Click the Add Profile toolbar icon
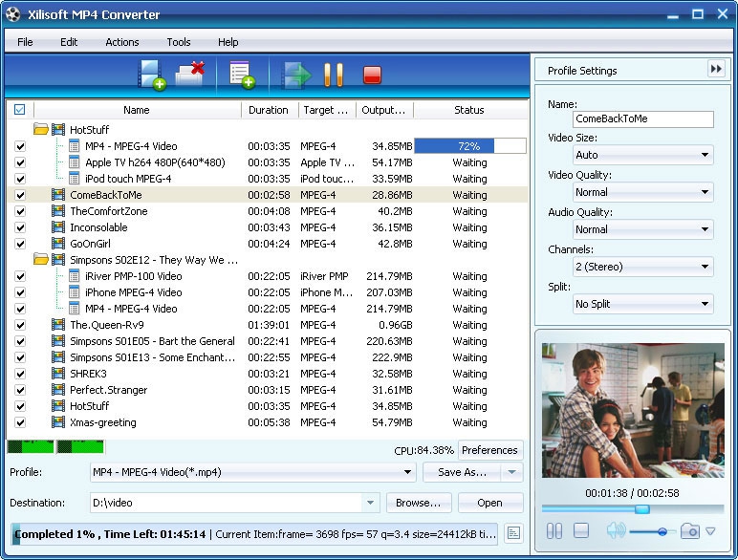 [241, 75]
